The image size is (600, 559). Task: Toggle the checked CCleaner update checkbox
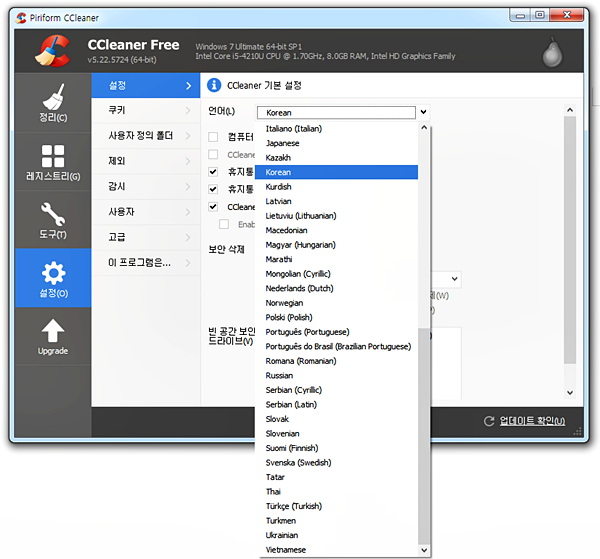[x=213, y=207]
